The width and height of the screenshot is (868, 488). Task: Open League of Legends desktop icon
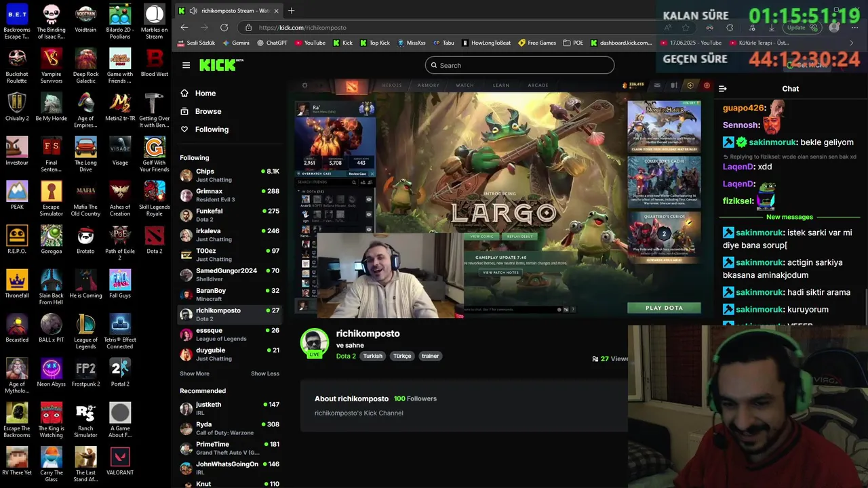pyautogui.click(x=85, y=332)
